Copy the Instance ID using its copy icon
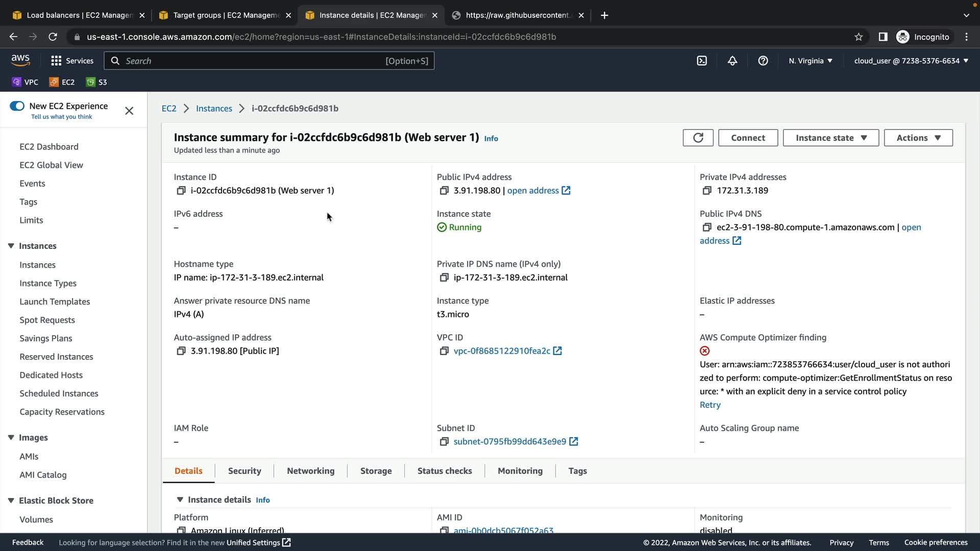Screen dimensions: 980x551 pos(181,191)
